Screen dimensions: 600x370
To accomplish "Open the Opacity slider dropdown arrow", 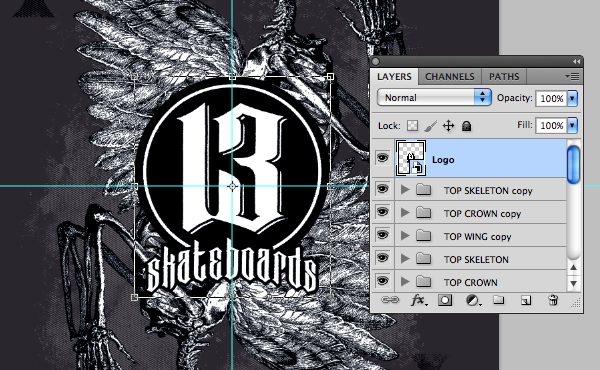I will pos(572,98).
